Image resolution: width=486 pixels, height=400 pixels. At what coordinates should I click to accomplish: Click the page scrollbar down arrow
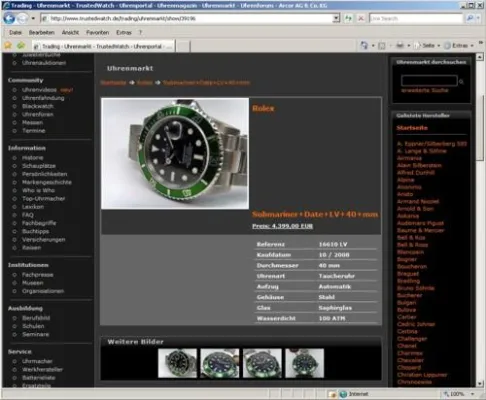(x=480, y=383)
